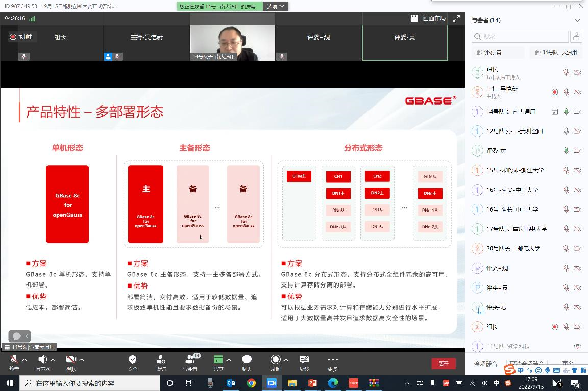Click the taskbar clock showing 17:09
Screen dimensions: 588x391
(531, 383)
